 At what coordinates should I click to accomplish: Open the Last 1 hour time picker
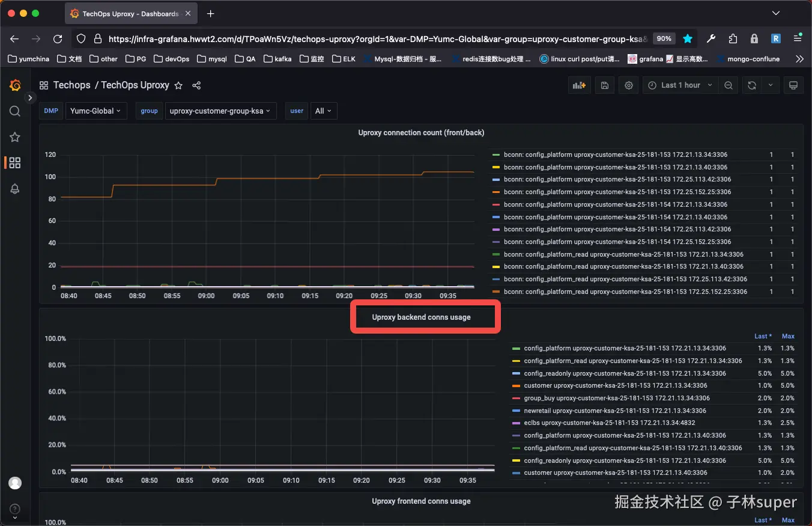pos(680,85)
